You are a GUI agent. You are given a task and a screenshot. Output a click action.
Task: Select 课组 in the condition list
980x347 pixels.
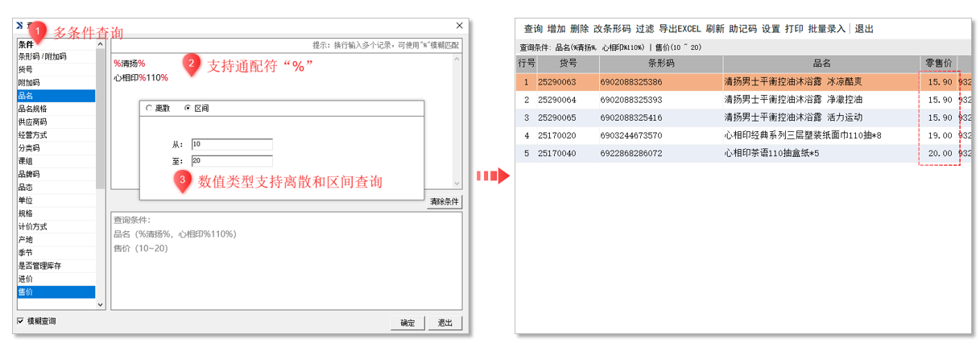coord(56,161)
